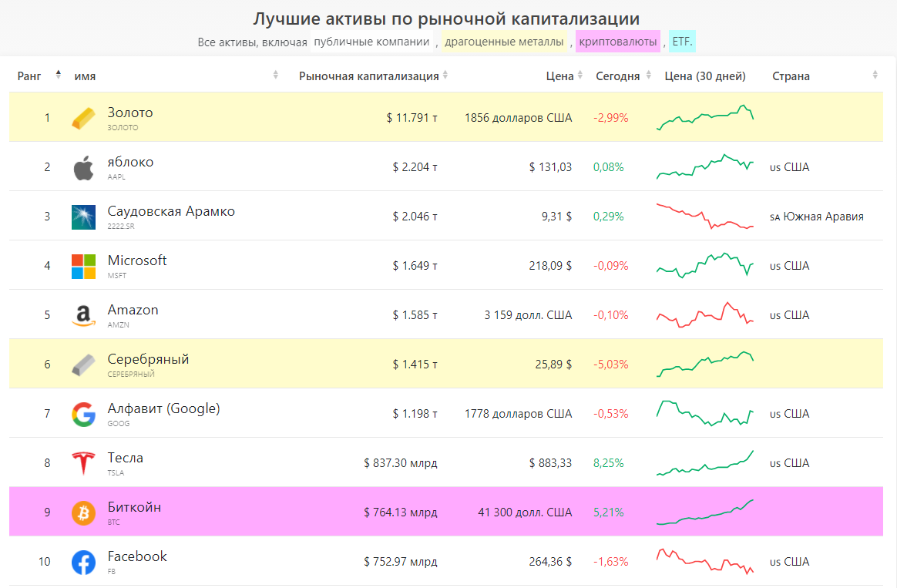Open Microsoft name link
Screen dimensions: 897x588
(x=137, y=260)
